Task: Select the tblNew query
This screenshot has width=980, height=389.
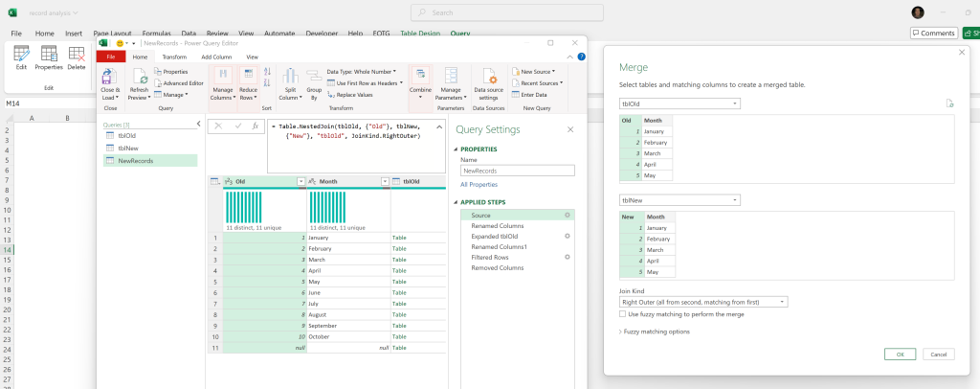Action: 150,149
